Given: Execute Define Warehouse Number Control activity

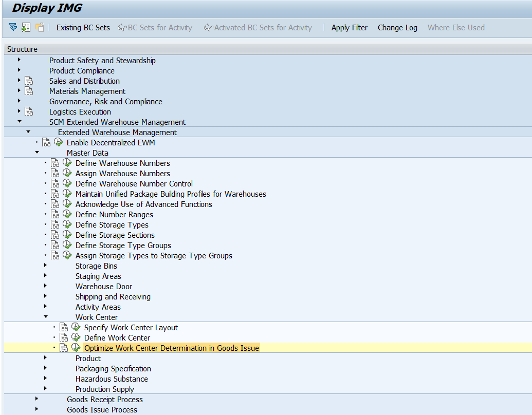Looking at the screenshot, I should pyautogui.click(x=67, y=183).
